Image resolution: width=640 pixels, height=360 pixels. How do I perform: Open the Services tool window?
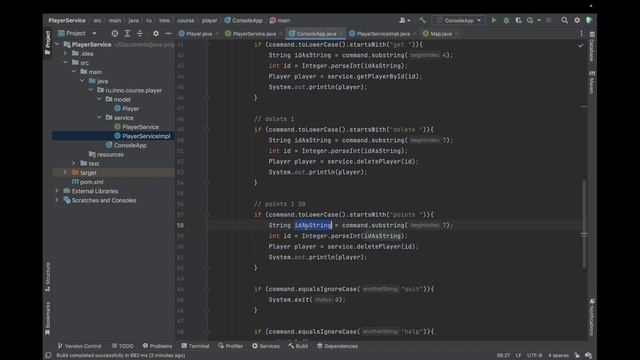pyautogui.click(x=266, y=346)
